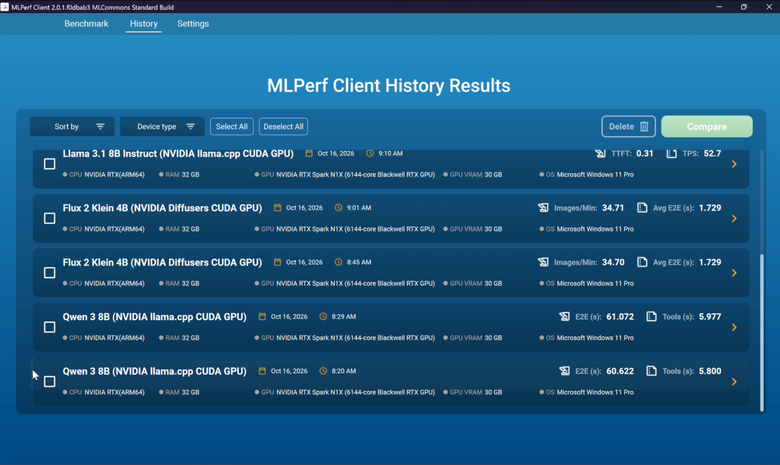Viewport: 780px width, 465px height.
Task: Expand the Qwen 3 8B 8:29 AM result chevron
Action: (734, 327)
